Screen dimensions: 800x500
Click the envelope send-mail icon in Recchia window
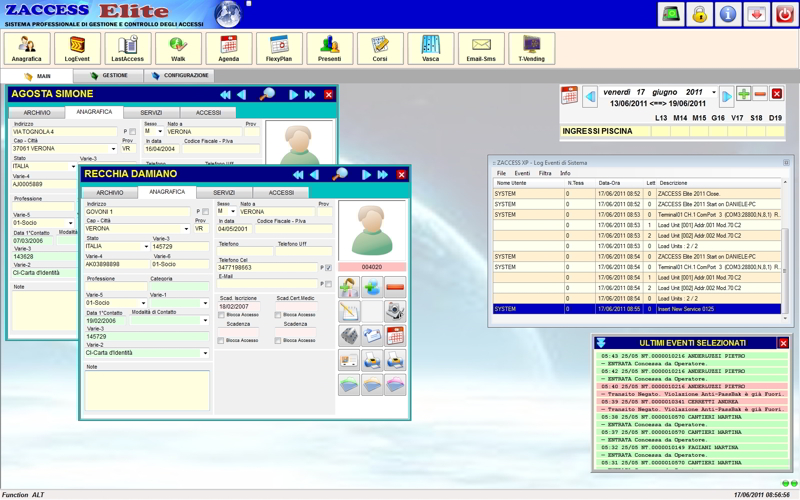pos(372,336)
